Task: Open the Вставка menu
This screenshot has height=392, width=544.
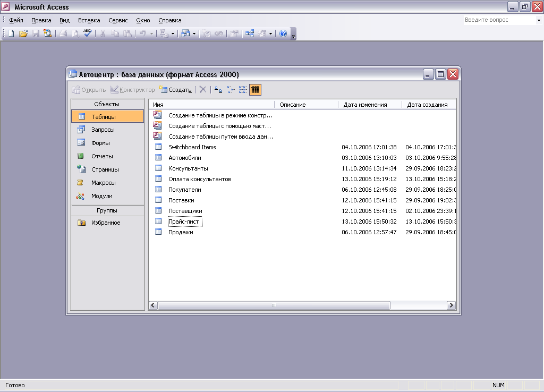Action: tap(89, 20)
